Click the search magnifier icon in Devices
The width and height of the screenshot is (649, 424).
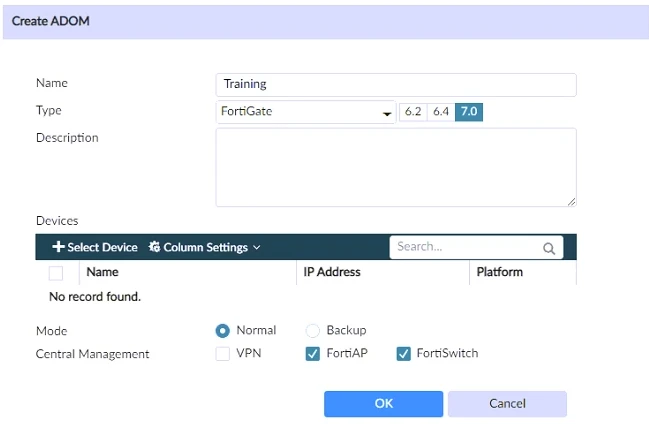tap(549, 248)
